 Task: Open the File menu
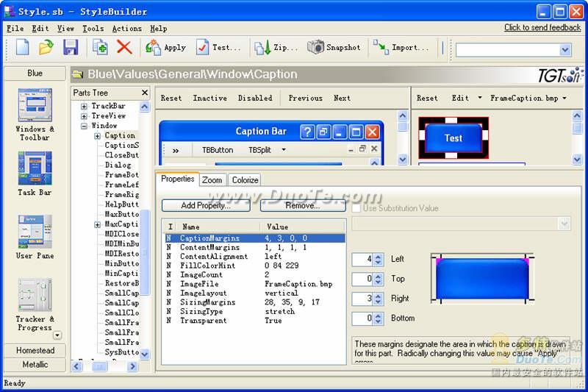[15, 29]
